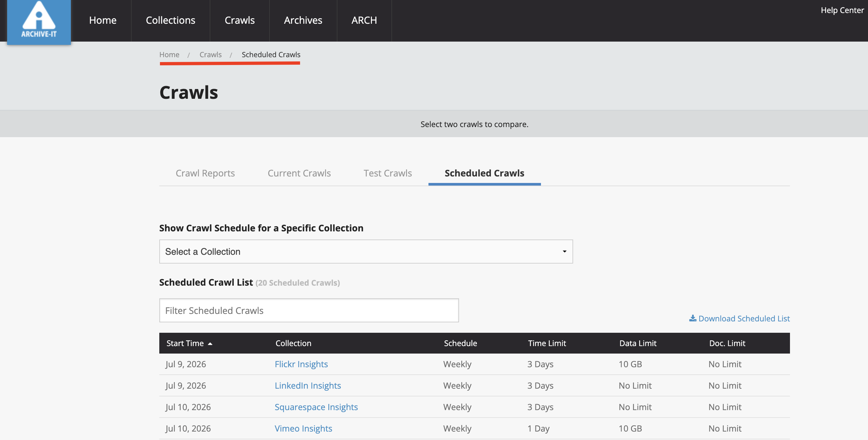868x440 pixels.
Task: Open the Squarespace Insights collection
Action: [316, 407]
